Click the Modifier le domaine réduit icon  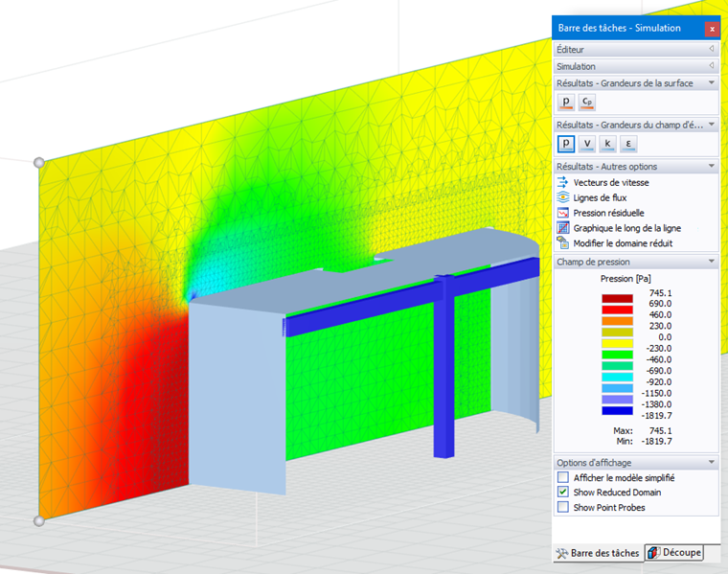(x=562, y=242)
